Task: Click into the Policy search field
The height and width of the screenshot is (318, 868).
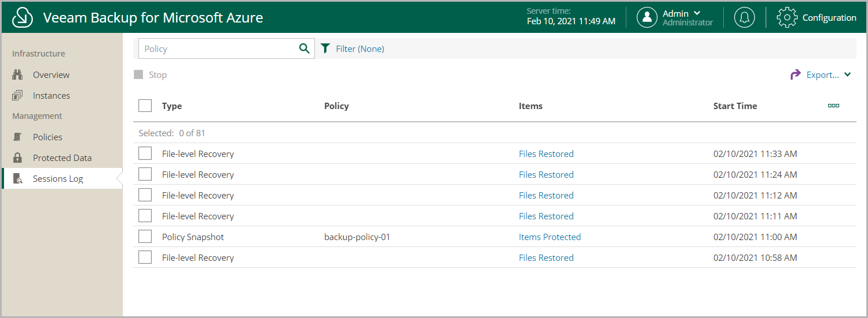Action: 218,48
